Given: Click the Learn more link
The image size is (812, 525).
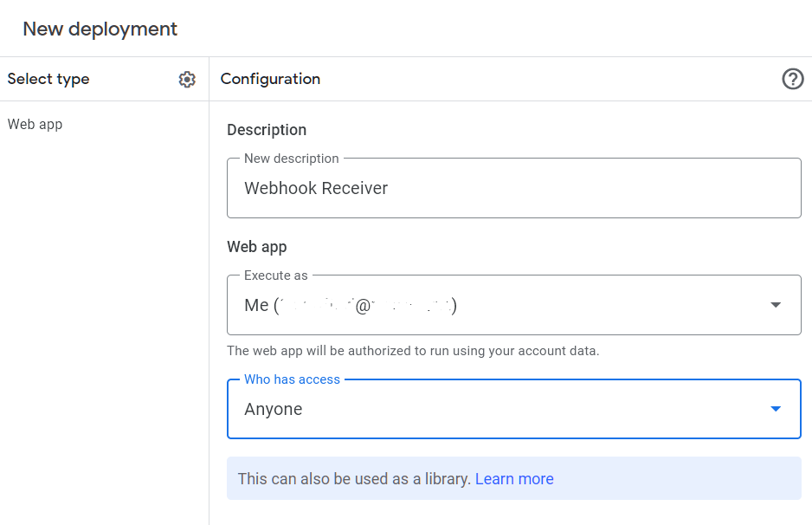Looking at the screenshot, I should tap(514, 479).
